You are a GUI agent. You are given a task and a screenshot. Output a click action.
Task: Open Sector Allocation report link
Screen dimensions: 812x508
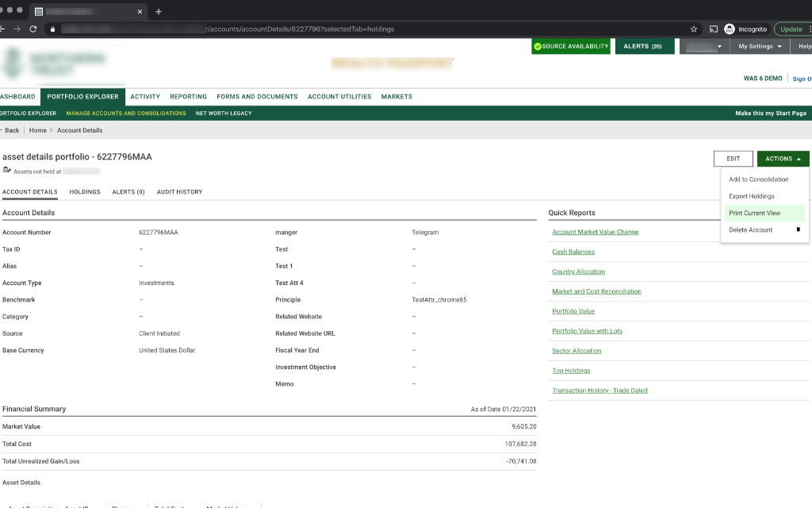click(576, 351)
